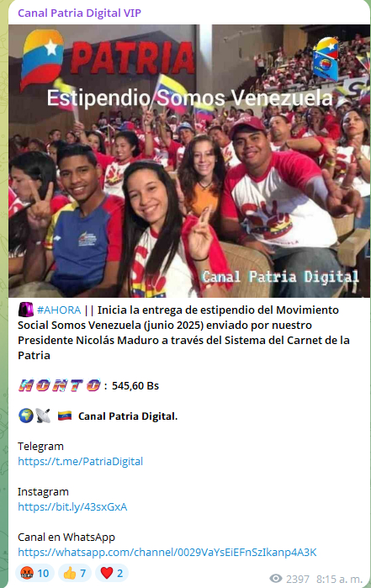Click the small channel badge in the photo's corner

326,59
